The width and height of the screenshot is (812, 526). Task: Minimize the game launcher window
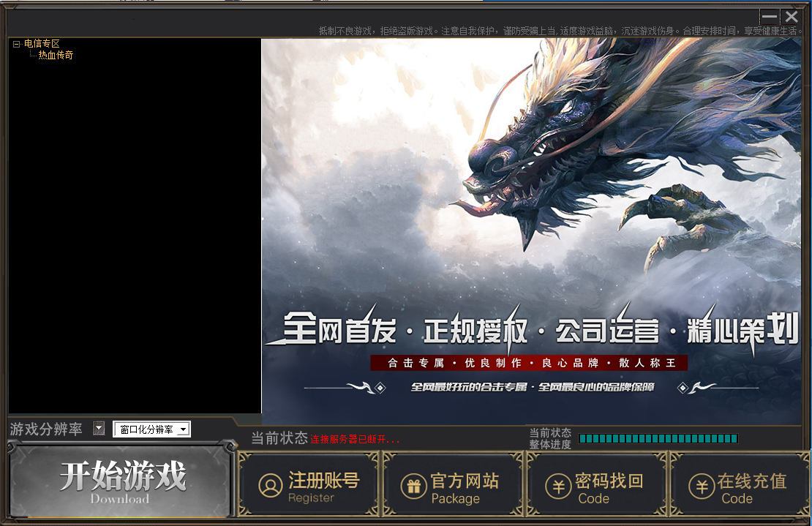pos(770,17)
